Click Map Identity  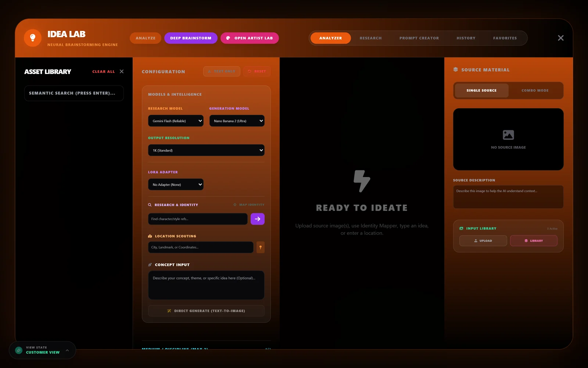[x=249, y=205]
